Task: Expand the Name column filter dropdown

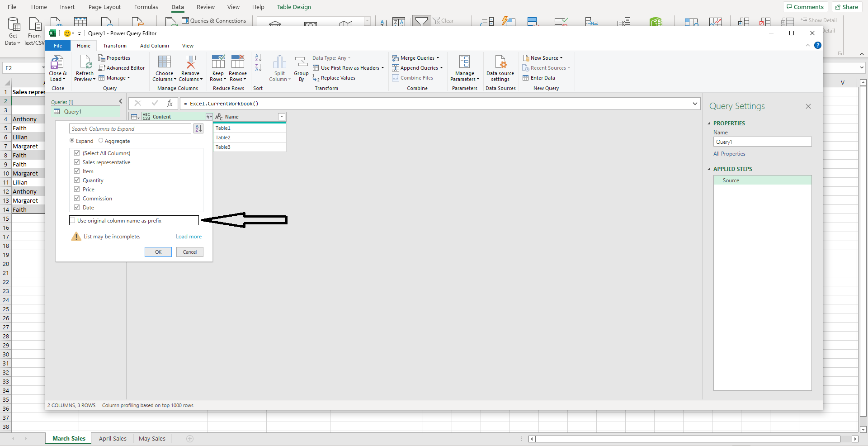Action: click(282, 117)
